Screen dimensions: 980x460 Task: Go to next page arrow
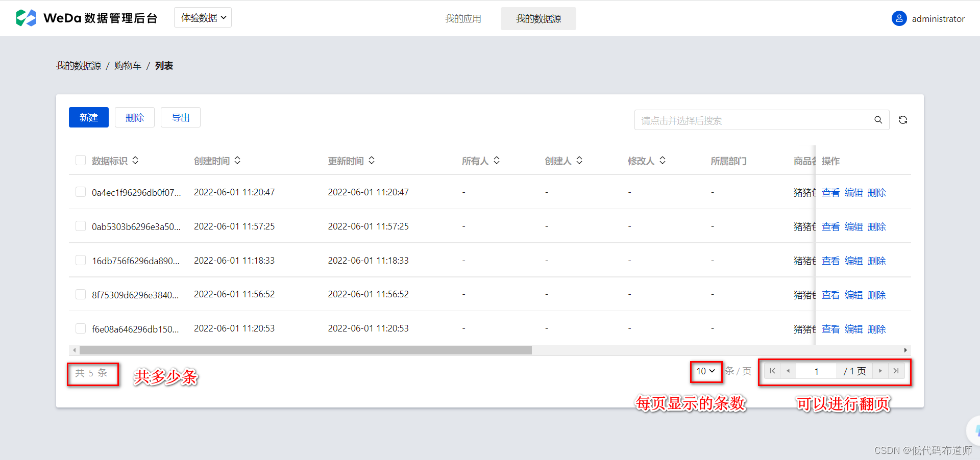(880, 371)
